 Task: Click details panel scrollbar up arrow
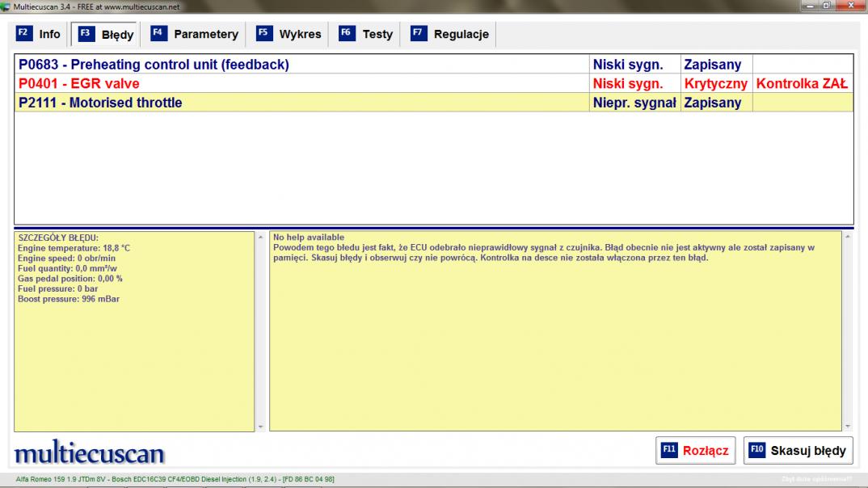[260, 237]
